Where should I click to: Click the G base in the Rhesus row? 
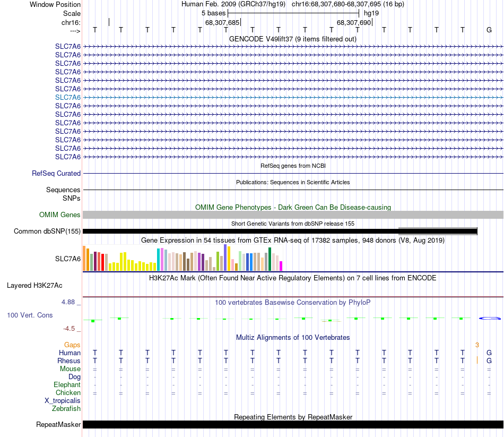click(x=489, y=361)
